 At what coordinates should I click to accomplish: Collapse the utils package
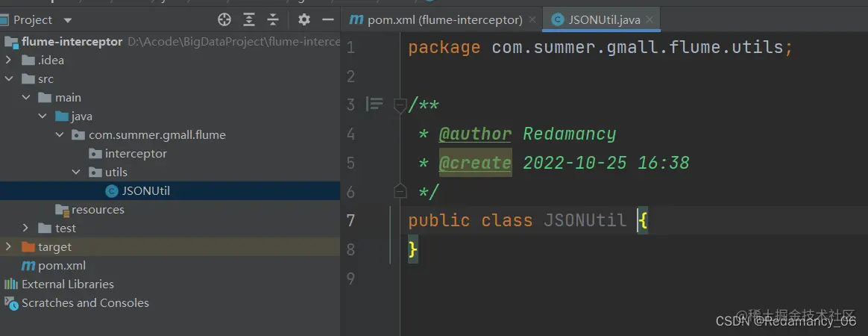point(77,172)
